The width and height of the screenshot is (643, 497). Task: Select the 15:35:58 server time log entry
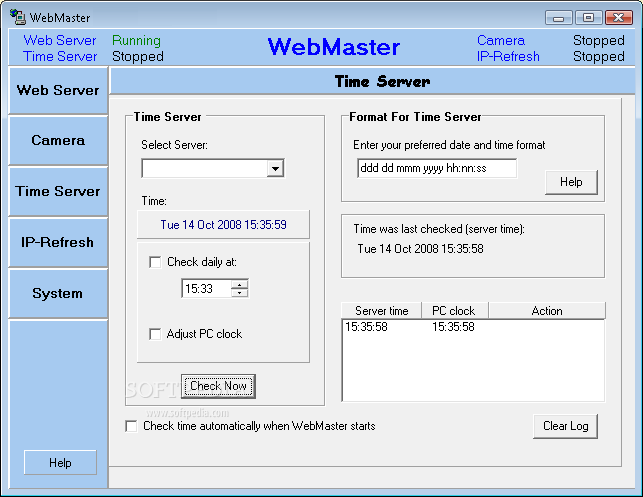[366, 327]
